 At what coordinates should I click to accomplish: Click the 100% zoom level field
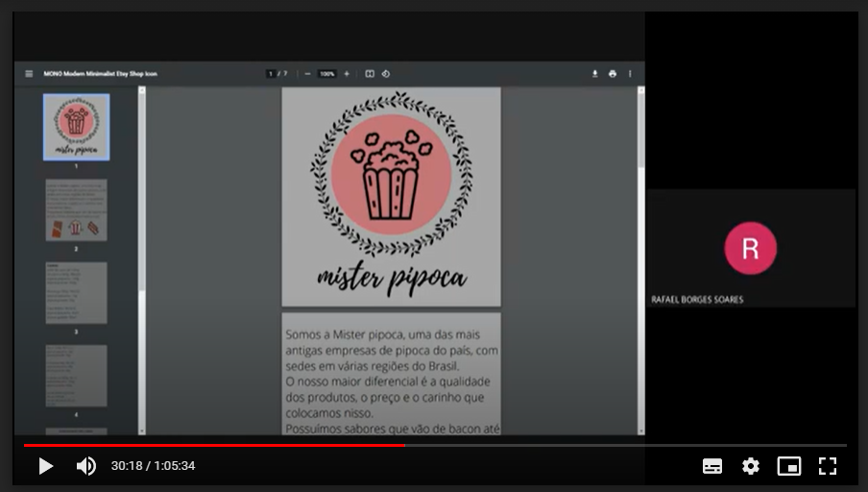(x=326, y=74)
